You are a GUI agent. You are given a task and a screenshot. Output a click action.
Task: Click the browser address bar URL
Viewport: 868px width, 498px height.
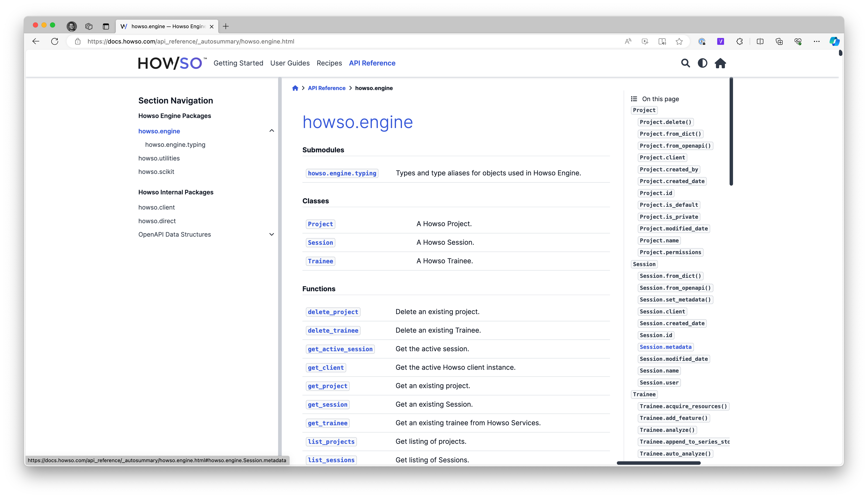[x=191, y=41]
